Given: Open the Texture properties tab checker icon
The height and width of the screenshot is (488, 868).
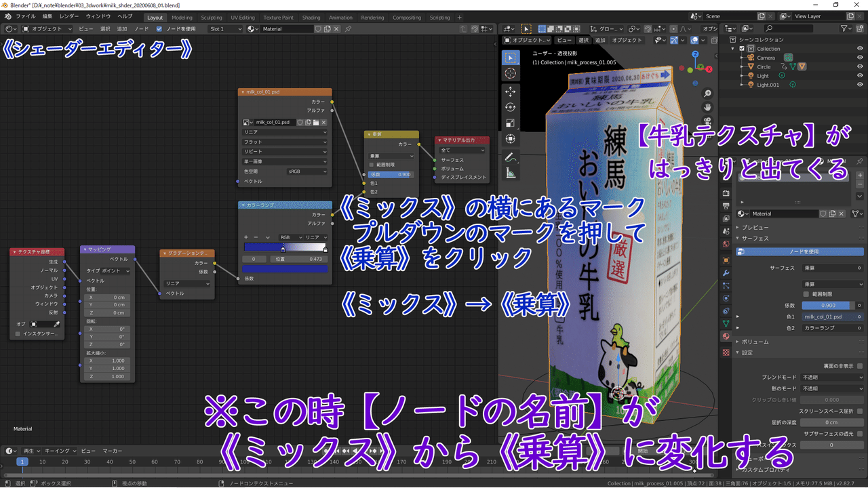Looking at the screenshot, I should [x=726, y=352].
